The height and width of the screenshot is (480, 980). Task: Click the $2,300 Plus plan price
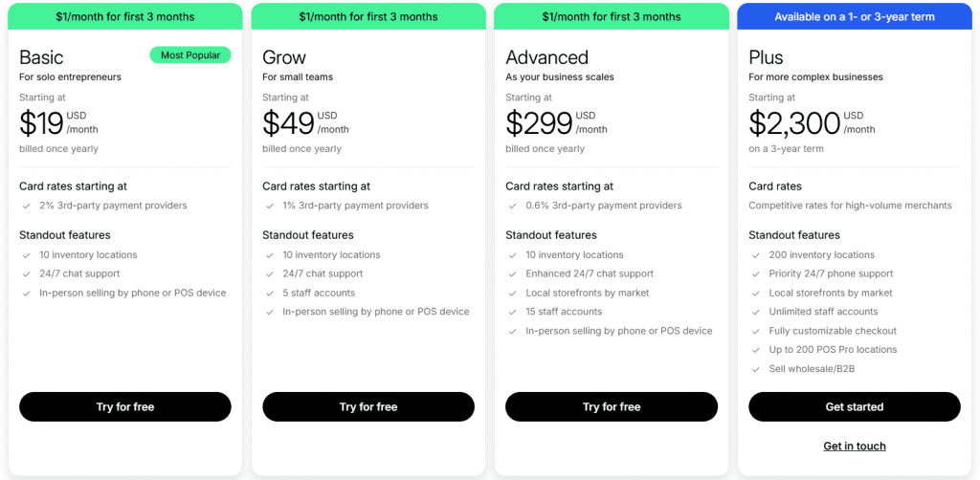[x=794, y=123]
